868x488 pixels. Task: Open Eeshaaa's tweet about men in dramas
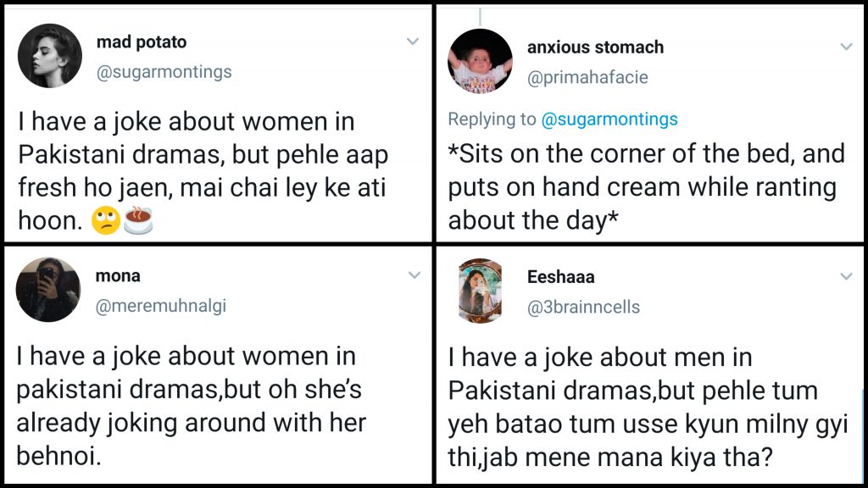point(648,408)
